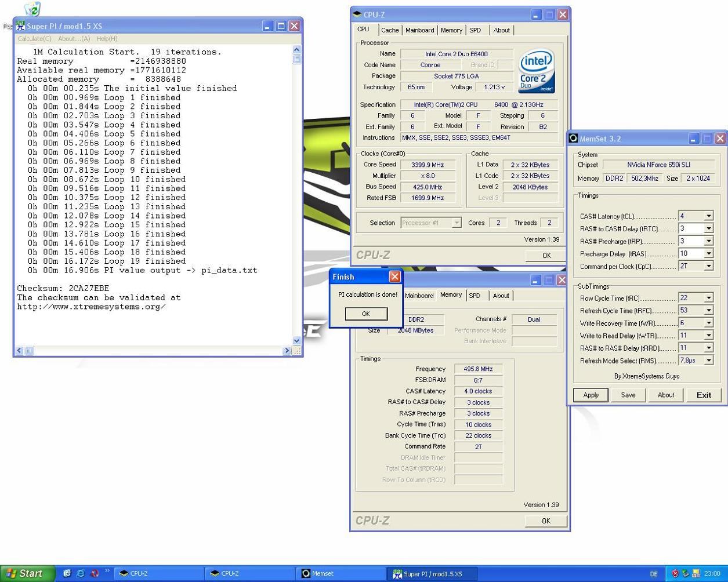Close the Finish dialog

point(394,277)
